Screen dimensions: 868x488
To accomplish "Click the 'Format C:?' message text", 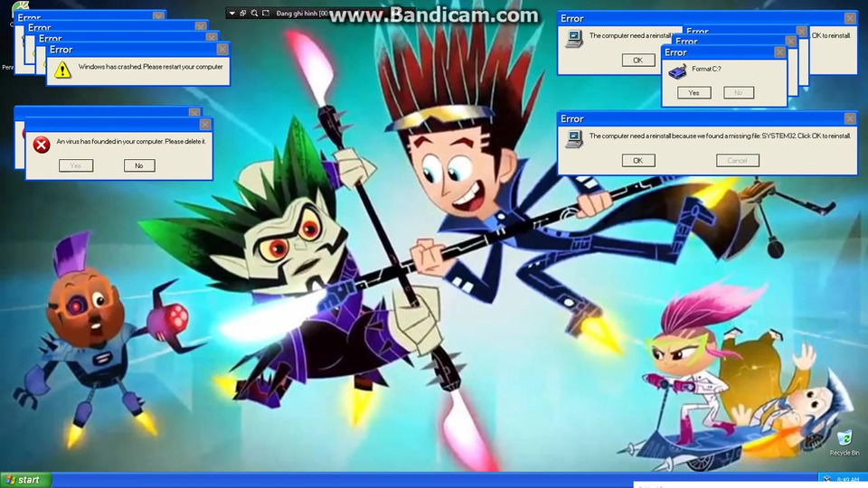I will click(x=706, y=69).
